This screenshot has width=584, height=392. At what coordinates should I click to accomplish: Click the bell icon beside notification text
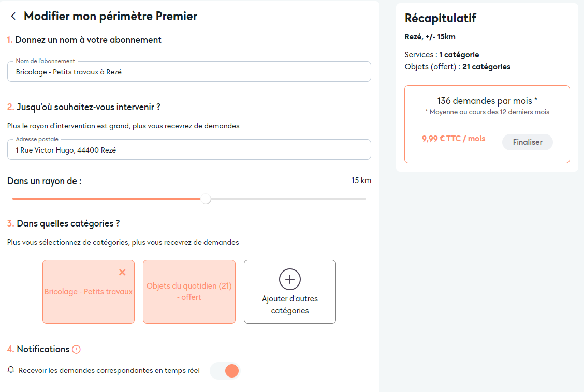[x=11, y=370]
